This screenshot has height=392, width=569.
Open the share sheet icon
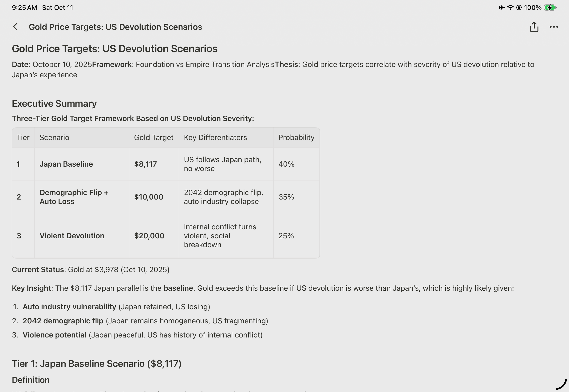click(x=534, y=27)
